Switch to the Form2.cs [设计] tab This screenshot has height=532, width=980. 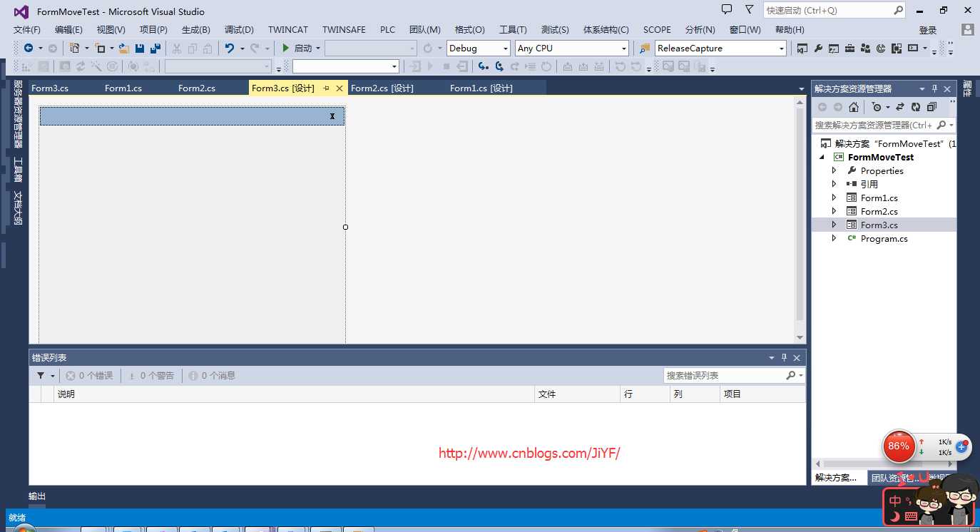(382, 88)
